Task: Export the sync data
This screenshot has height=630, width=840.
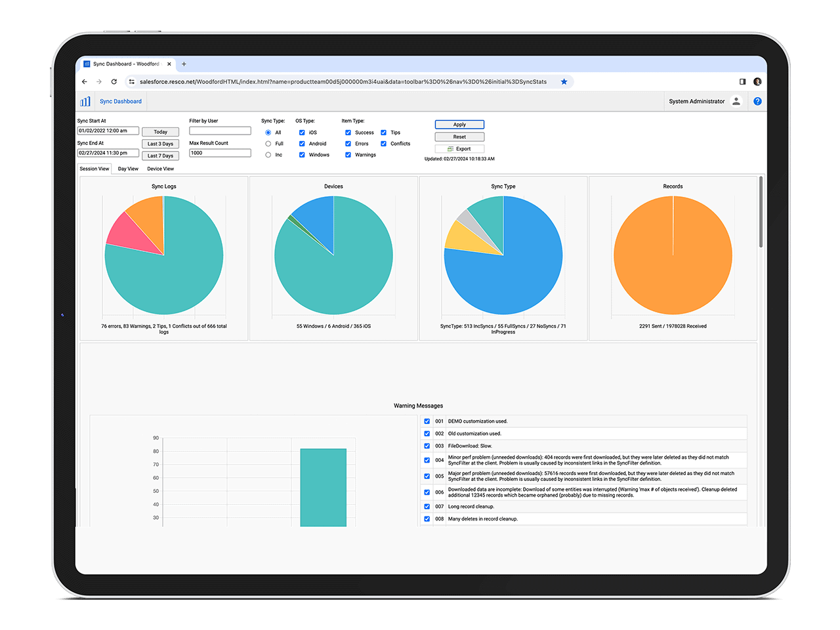Action: click(459, 149)
